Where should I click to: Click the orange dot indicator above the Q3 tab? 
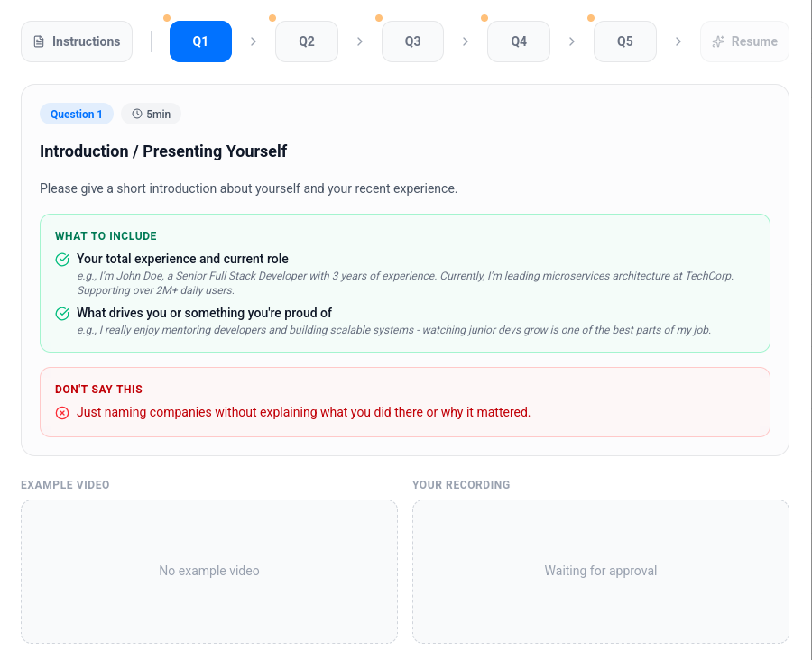click(379, 18)
